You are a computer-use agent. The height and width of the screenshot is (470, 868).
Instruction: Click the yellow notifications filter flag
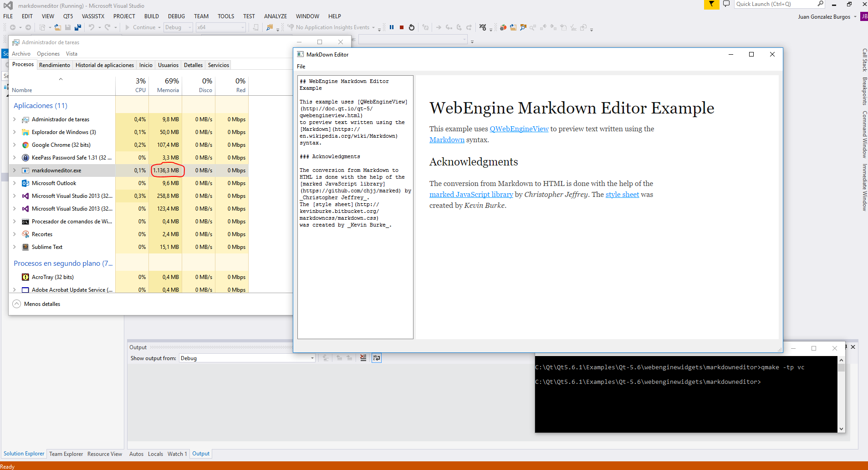711,4
